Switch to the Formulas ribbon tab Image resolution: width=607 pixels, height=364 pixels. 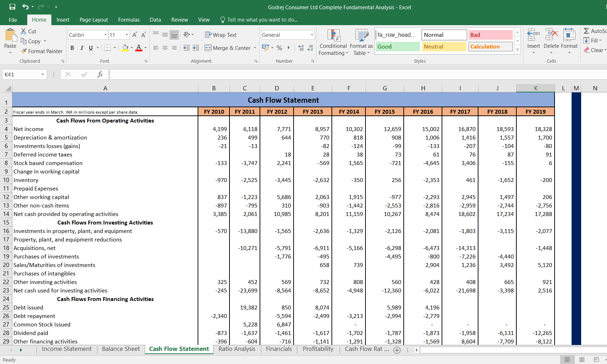click(129, 20)
